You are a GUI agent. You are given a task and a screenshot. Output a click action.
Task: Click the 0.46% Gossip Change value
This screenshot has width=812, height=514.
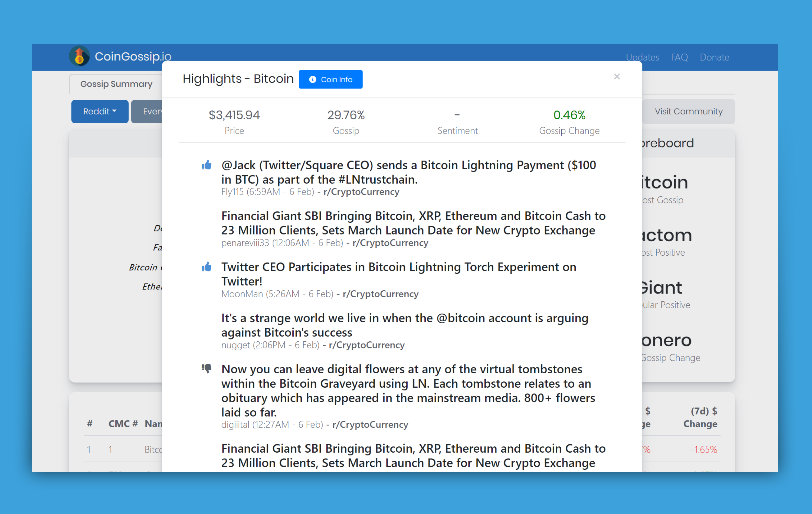[x=569, y=115]
